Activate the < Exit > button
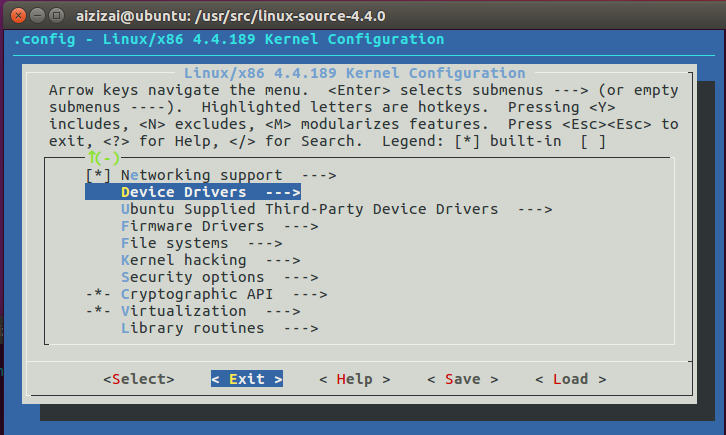Image resolution: width=726 pixels, height=435 pixels. coord(247,379)
